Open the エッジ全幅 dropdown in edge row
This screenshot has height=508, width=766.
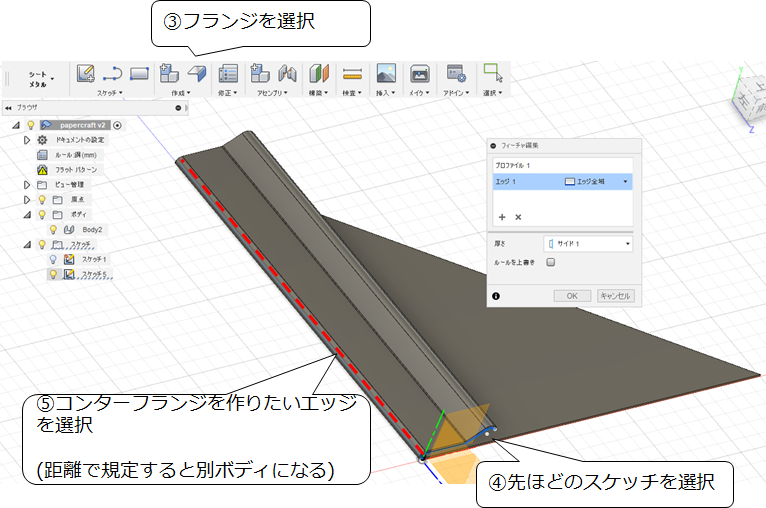click(x=625, y=182)
